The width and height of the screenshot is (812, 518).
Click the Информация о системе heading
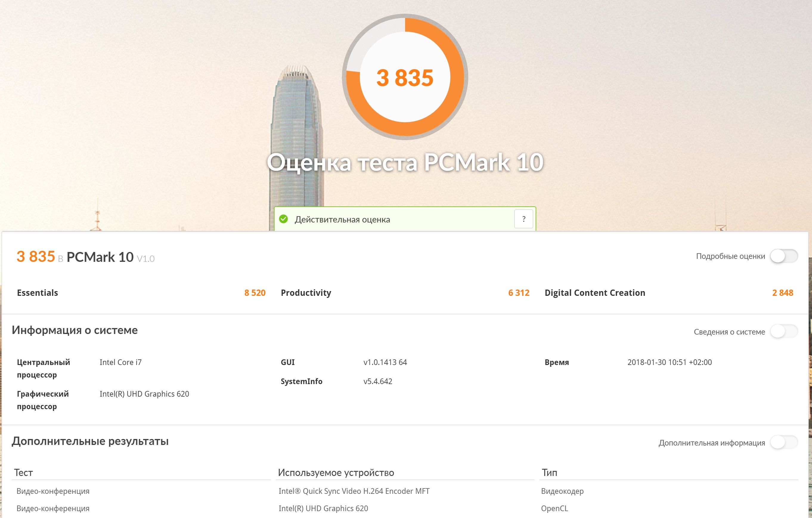(x=75, y=330)
